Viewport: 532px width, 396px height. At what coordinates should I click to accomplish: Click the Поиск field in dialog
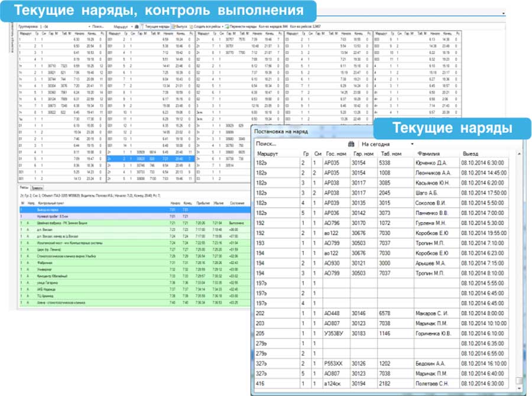point(296,144)
